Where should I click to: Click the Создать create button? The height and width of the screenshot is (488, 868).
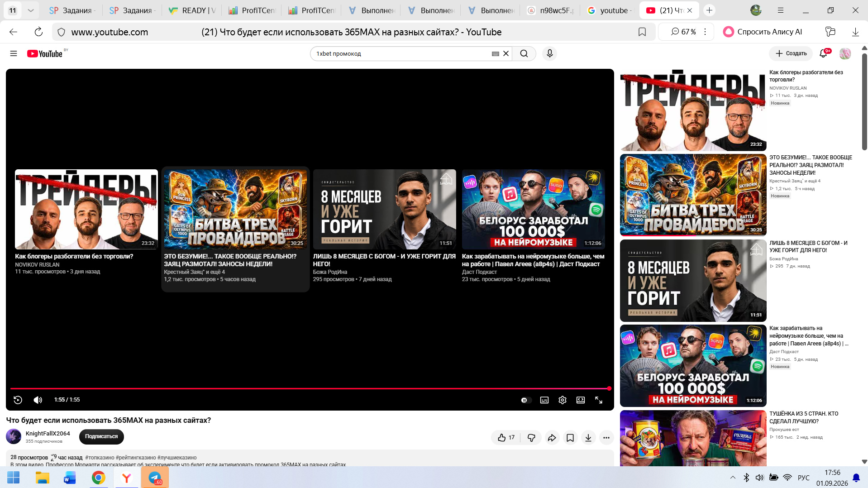pos(791,53)
